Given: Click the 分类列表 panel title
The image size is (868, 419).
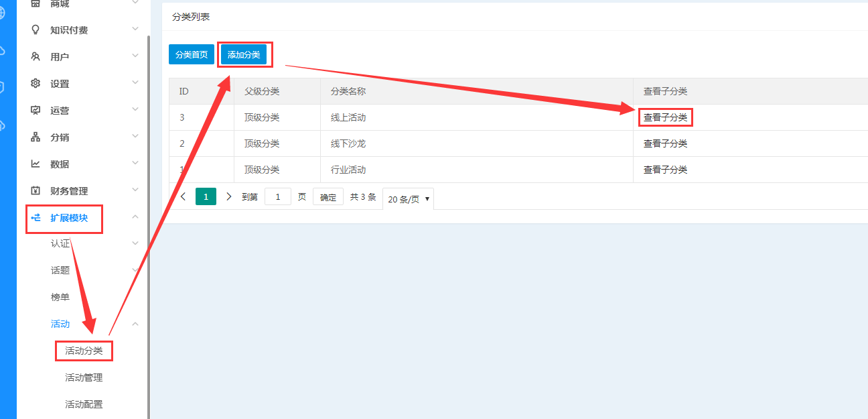Looking at the screenshot, I should (191, 17).
